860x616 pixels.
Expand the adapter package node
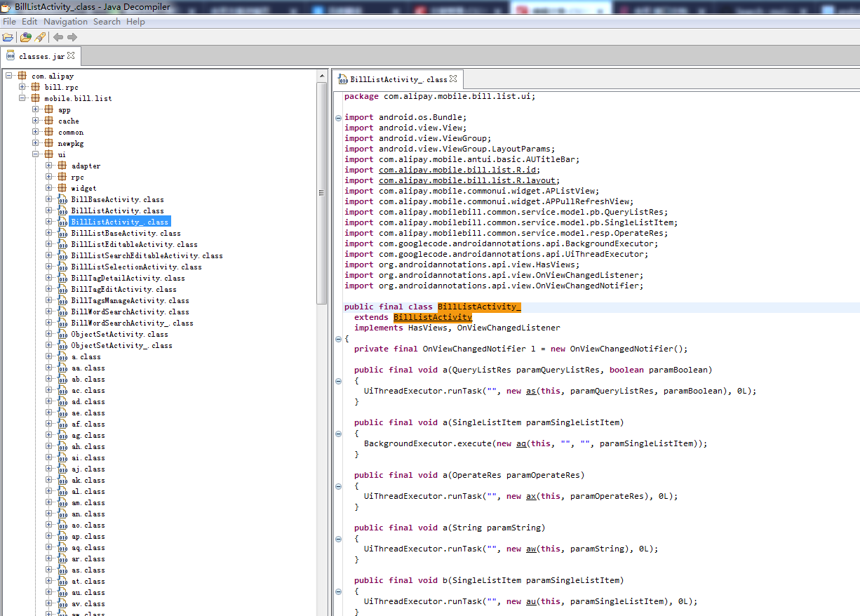point(49,166)
